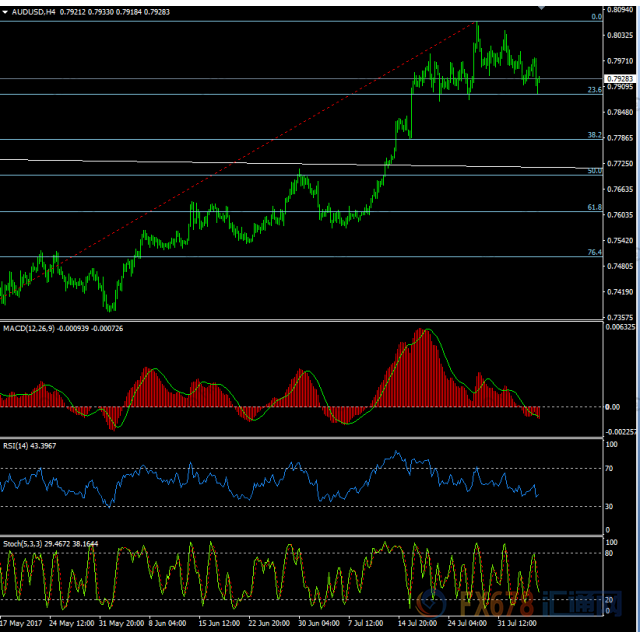Click the 61.8 Fibonacci level label
The height and width of the screenshot is (640, 640).
(x=594, y=207)
